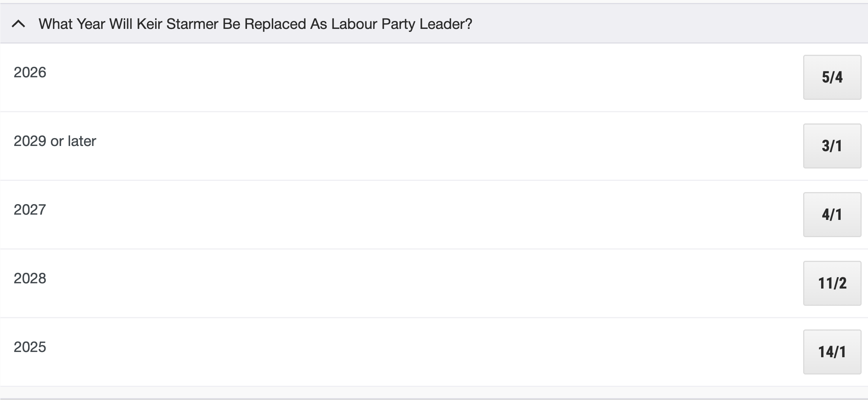Image resolution: width=868 pixels, height=400 pixels.
Task: Select the 14/1 odds button
Action: (832, 352)
